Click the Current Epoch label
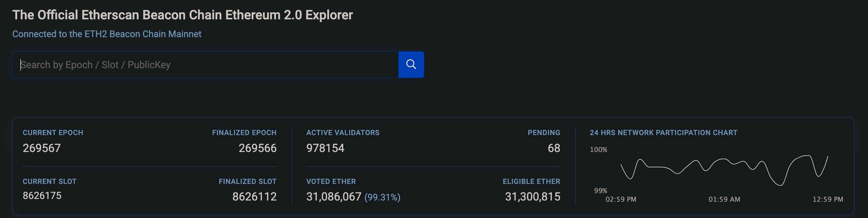 pos(53,133)
